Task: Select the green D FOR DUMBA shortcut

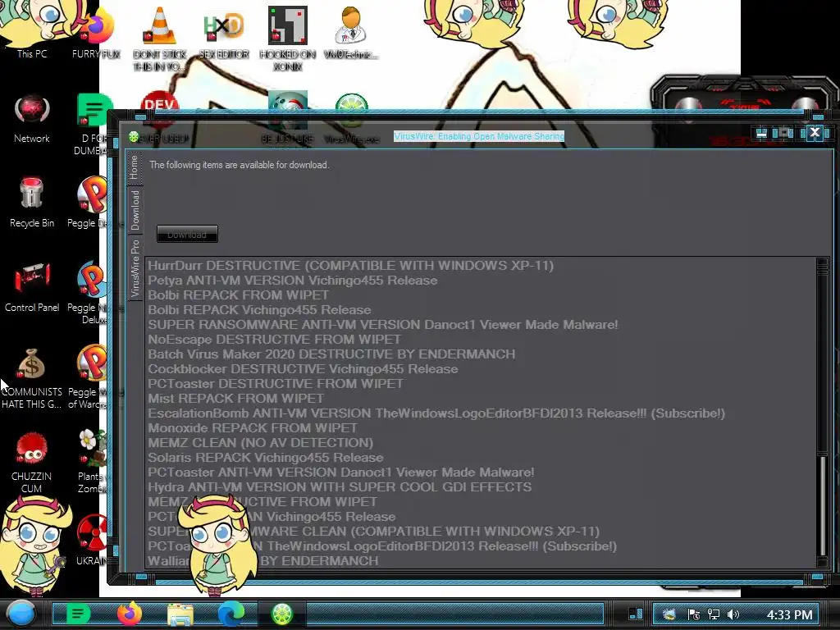Action: click(x=92, y=125)
